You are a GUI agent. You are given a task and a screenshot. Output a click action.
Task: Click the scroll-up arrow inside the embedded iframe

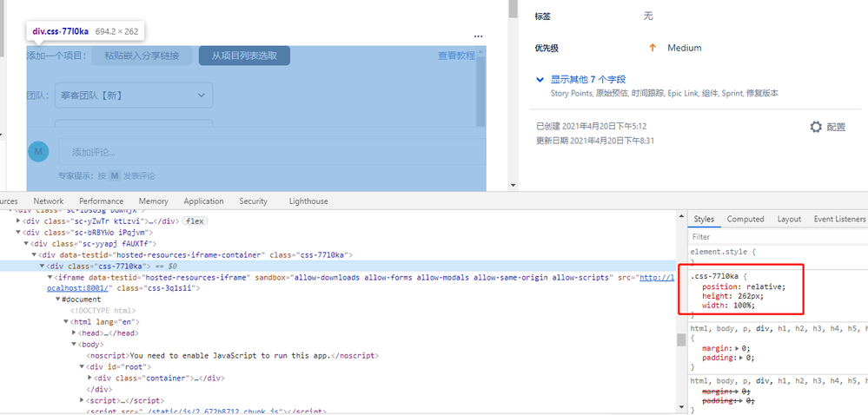[480, 52]
